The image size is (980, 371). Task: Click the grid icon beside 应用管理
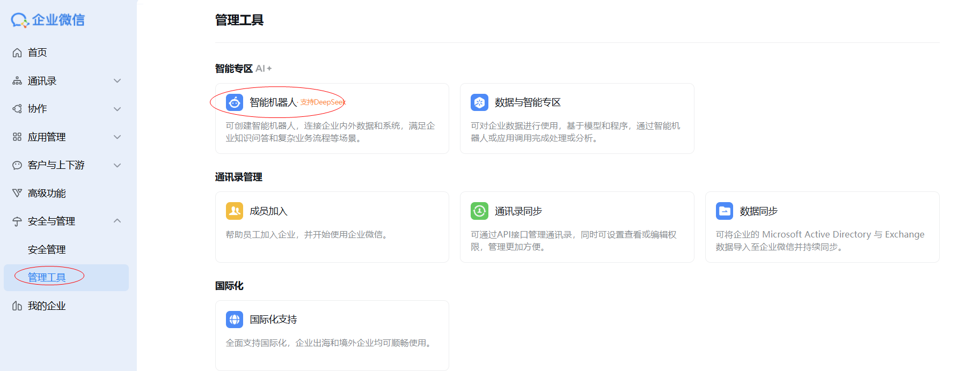click(x=17, y=137)
